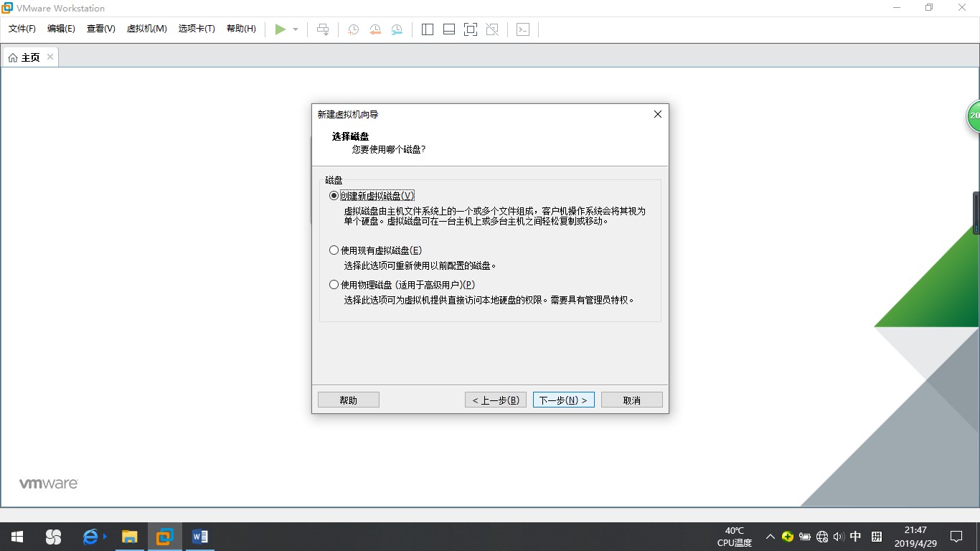
Task: Open the 虚拟机(M) menu
Action: tap(146, 29)
